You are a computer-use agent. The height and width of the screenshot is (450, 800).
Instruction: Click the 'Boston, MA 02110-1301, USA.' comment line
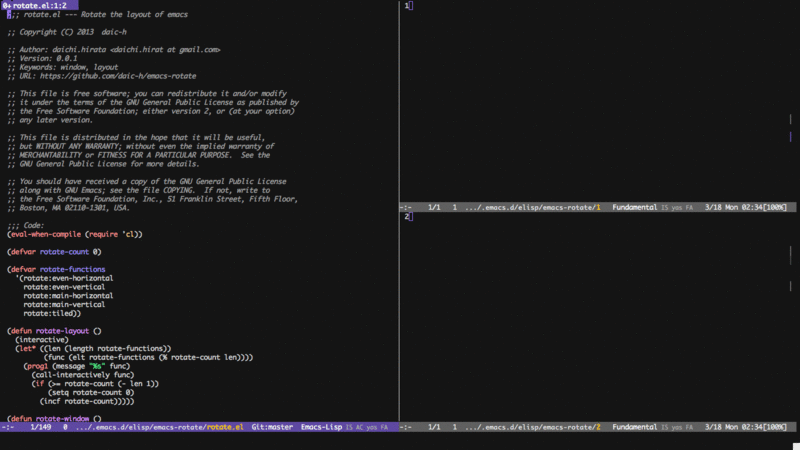[x=69, y=208]
